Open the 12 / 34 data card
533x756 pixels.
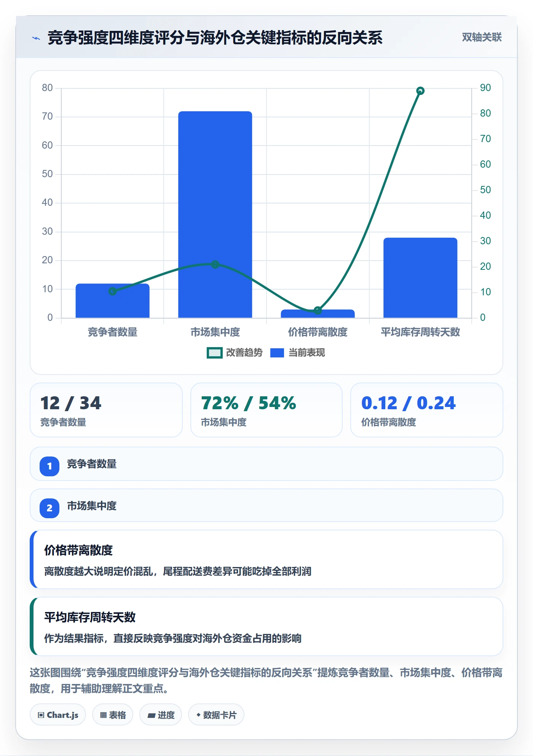[106, 410]
